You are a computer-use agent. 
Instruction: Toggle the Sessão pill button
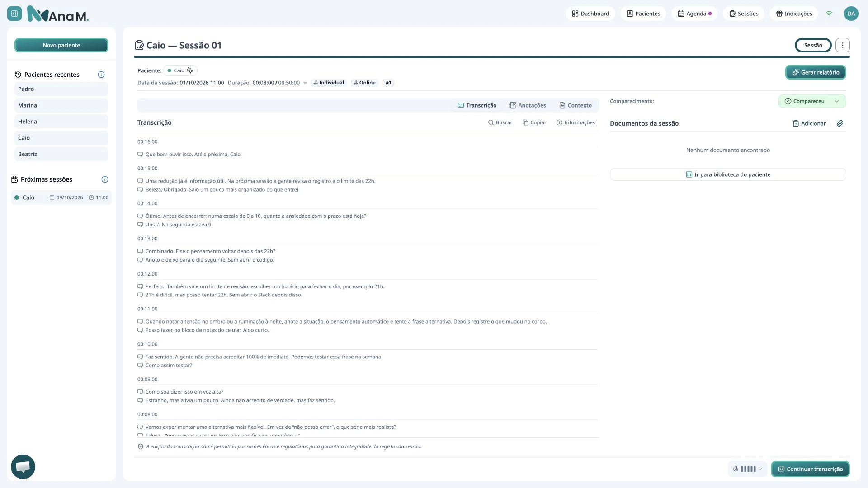(x=813, y=45)
